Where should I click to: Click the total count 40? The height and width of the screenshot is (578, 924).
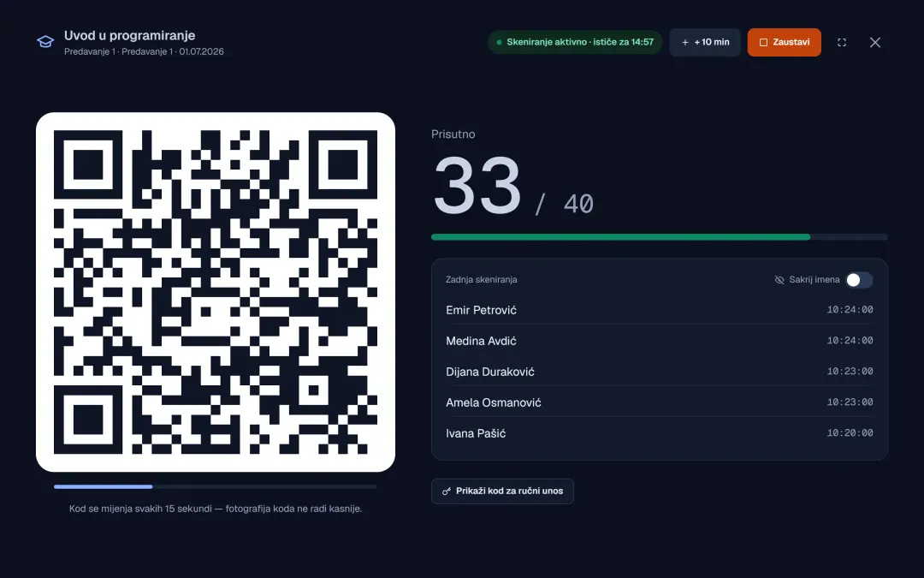[578, 205]
